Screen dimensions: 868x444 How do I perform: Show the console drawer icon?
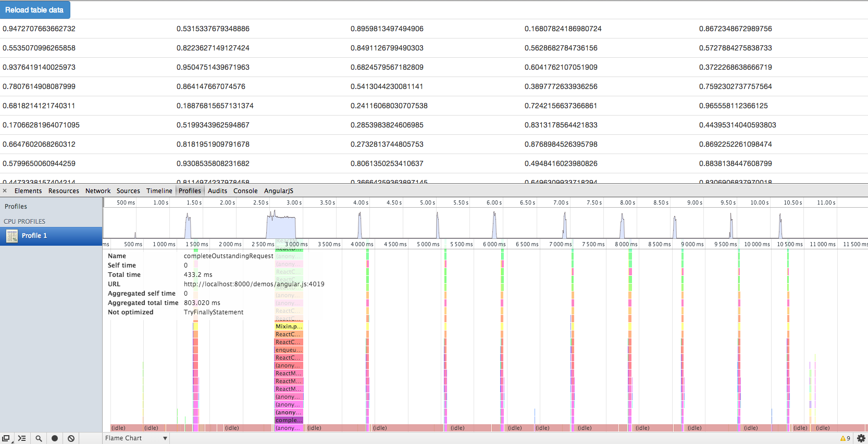pos(22,438)
